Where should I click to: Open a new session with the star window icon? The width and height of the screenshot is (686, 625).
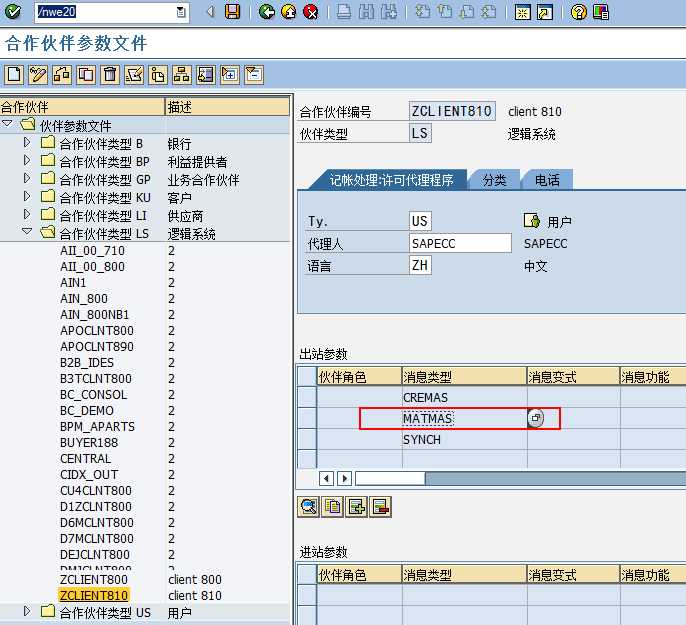(x=522, y=12)
